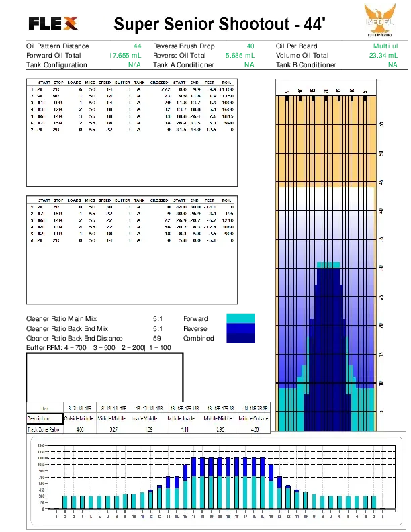The image size is (411, 532).
Task: Select the Track Zone Ratio value 4.03
Action: (255, 429)
